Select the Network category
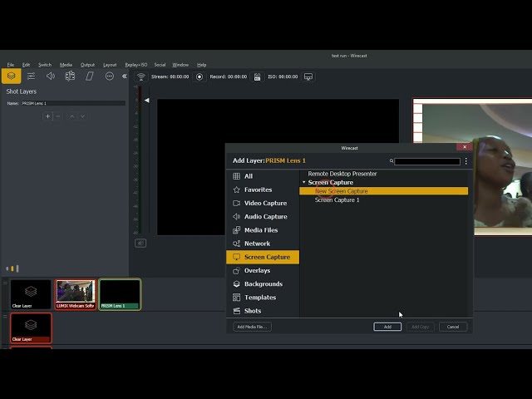The height and width of the screenshot is (399, 532). pos(263,244)
